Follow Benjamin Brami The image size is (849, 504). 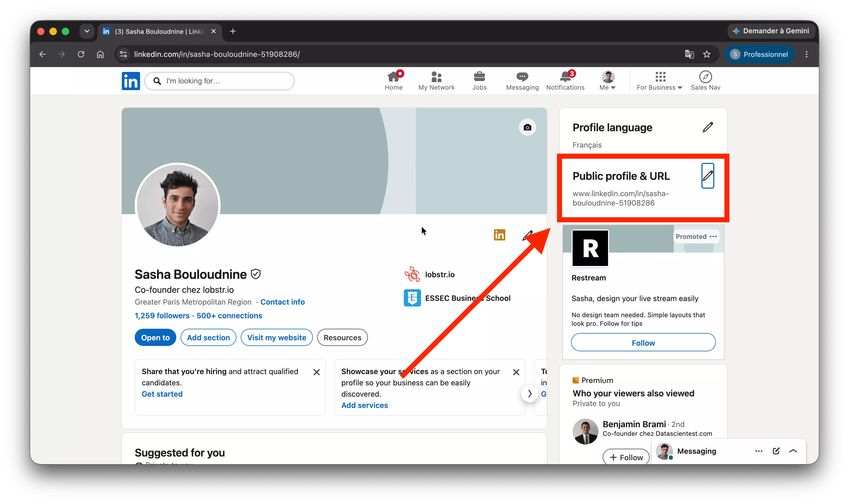point(626,457)
